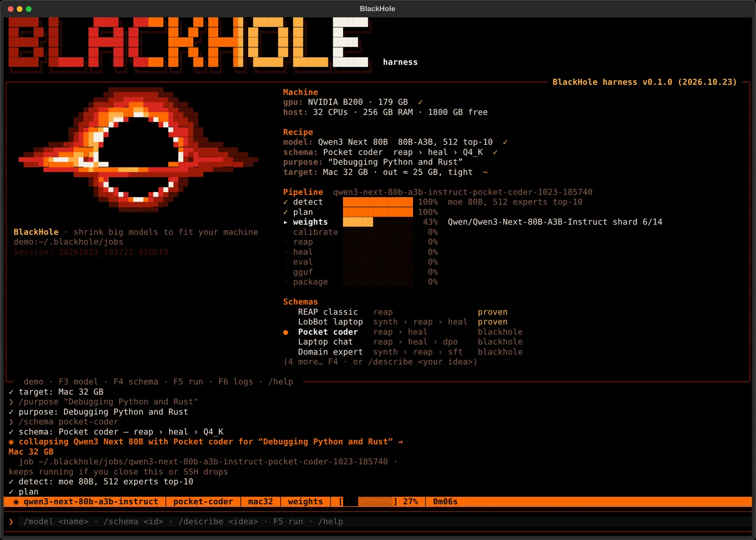Click the status bar 'mac32' segment
Image resolution: width=756 pixels, height=540 pixels.
(260, 502)
